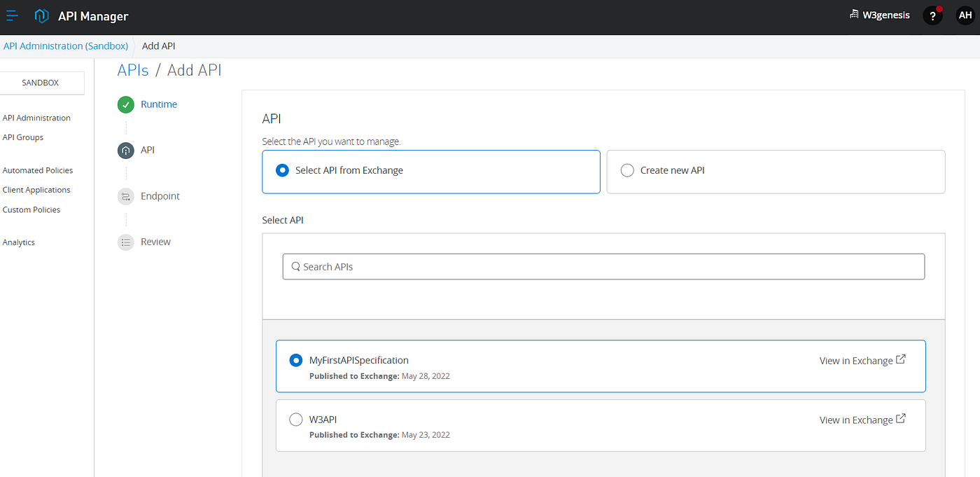Click the green Runtime step checkmark icon
980x477 pixels.
[126, 105]
